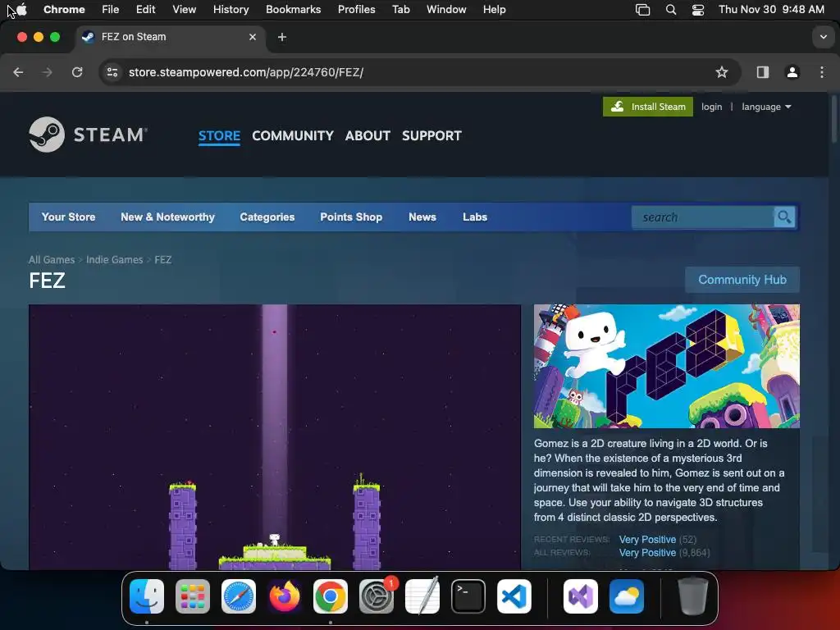840x630 pixels.
Task: Open System Settings from the dock
Action: pos(376,596)
